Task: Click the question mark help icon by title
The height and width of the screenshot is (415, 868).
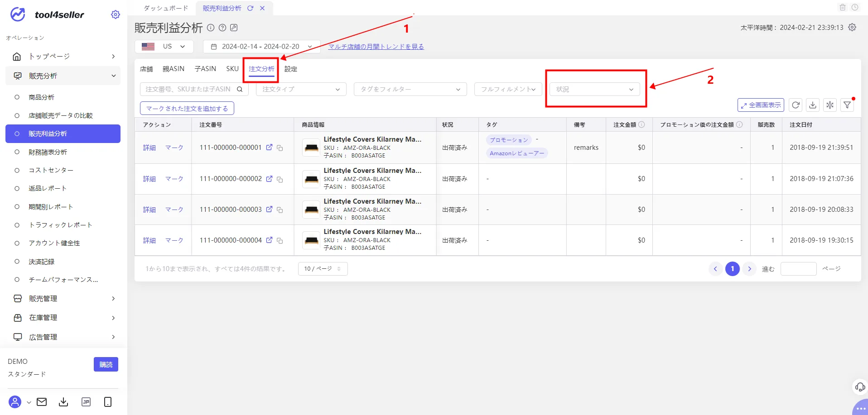Action: (x=222, y=28)
